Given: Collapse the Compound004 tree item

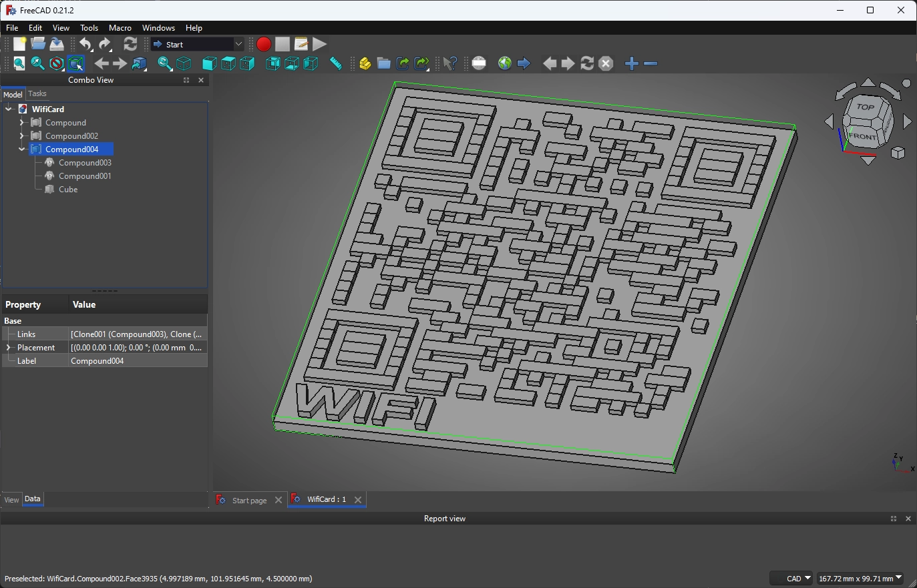Looking at the screenshot, I should click(x=22, y=150).
